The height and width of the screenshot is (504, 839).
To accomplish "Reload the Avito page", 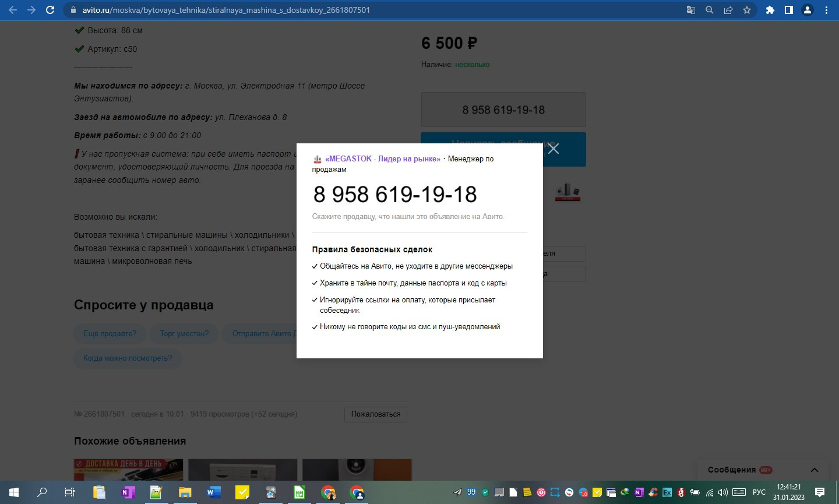I will [50, 10].
